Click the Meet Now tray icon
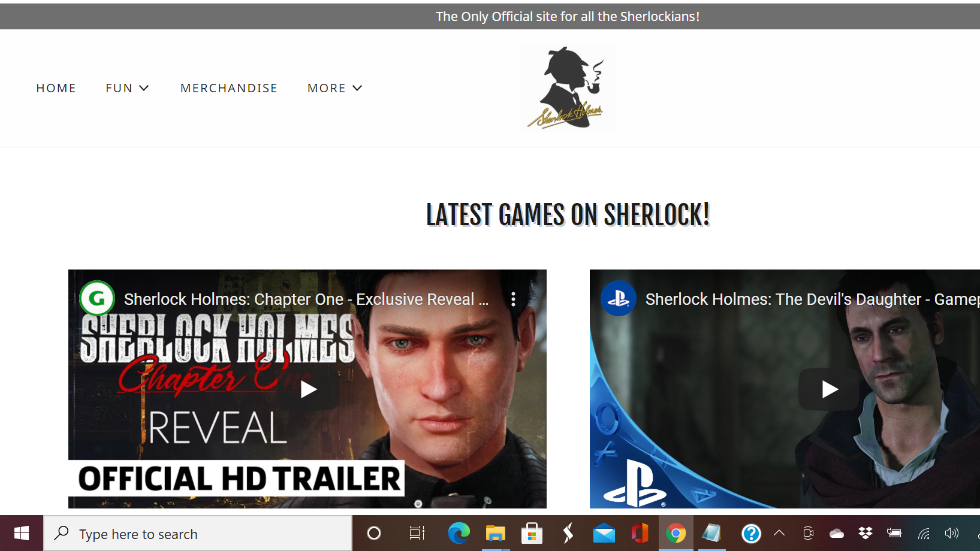Image resolution: width=980 pixels, height=551 pixels. [x=808, y=533]
